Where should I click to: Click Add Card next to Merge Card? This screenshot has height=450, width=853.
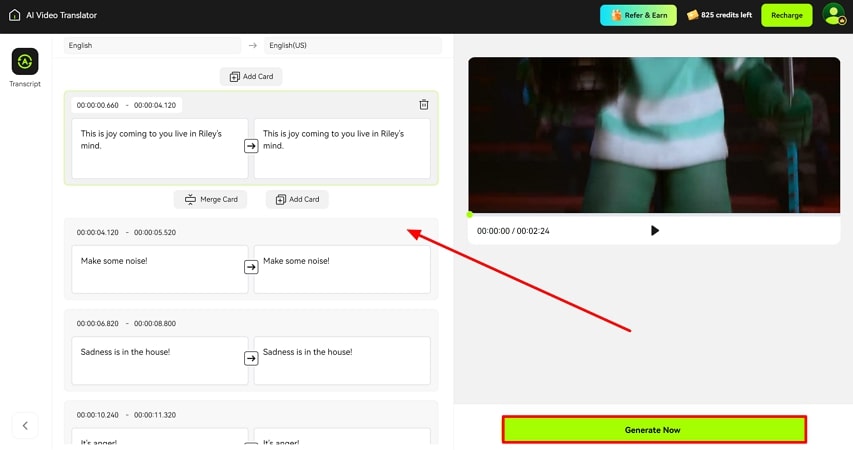tap(297, 199)
